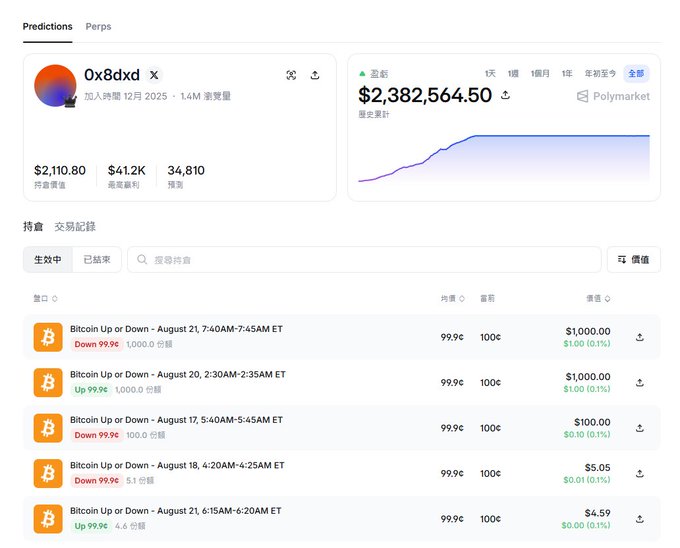Share profile via upload icon in profile card

315,75
